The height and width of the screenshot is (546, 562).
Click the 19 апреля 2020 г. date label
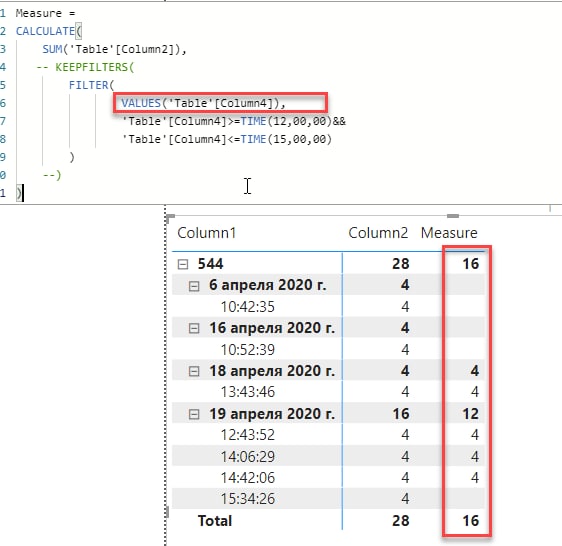272,414
